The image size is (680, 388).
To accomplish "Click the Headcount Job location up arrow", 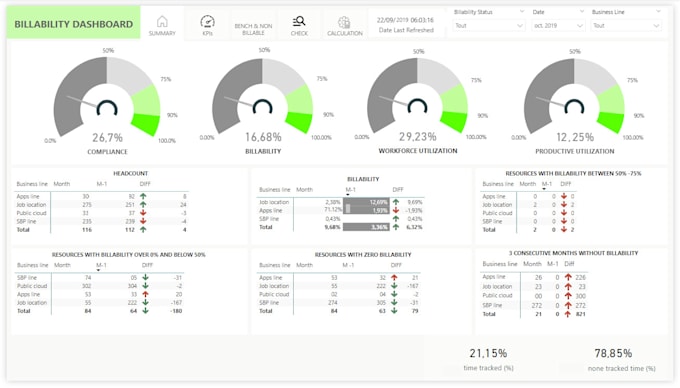I will click(143, 204).
